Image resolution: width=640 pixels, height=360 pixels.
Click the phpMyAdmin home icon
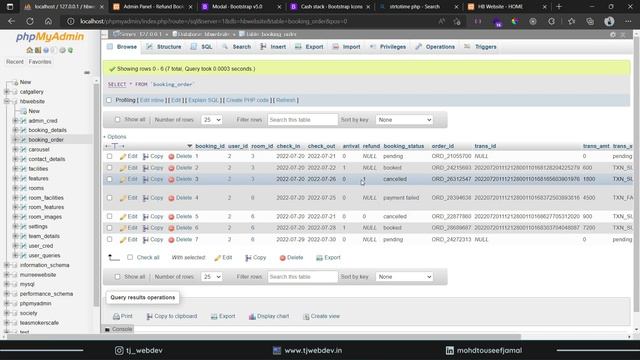pos(29,50)
